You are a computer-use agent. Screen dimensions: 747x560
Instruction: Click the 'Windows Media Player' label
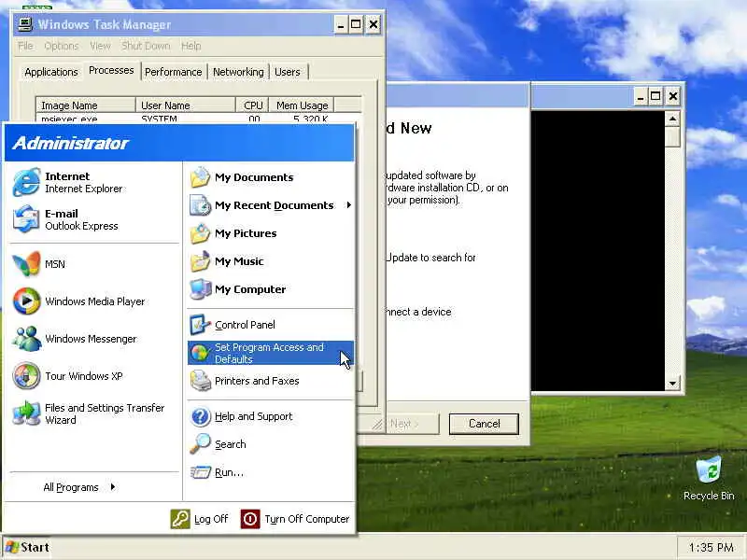95,301
